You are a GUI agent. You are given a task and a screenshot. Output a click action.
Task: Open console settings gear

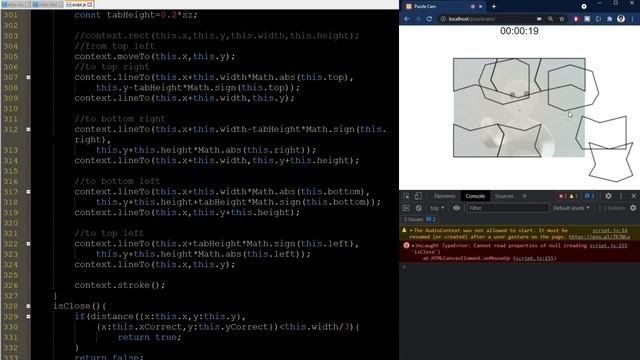point(633,208)
